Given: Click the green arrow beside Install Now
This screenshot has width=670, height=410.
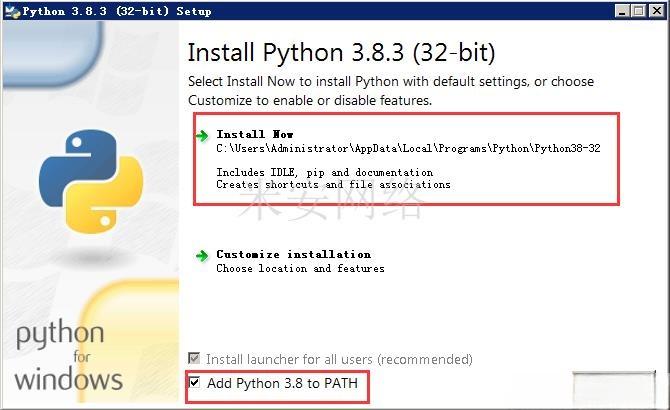Looking at the screenshot, I should (x=202, y=136).
